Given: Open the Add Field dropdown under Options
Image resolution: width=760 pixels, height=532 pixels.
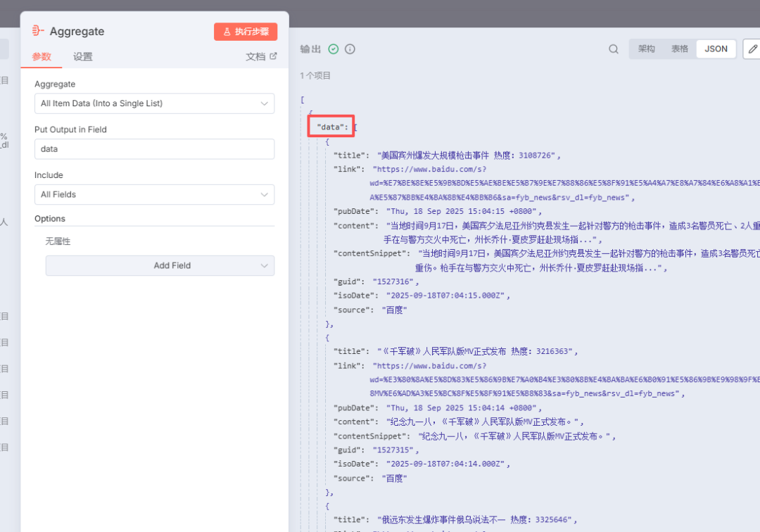Looking at the screenshot, I should [160, 265].
